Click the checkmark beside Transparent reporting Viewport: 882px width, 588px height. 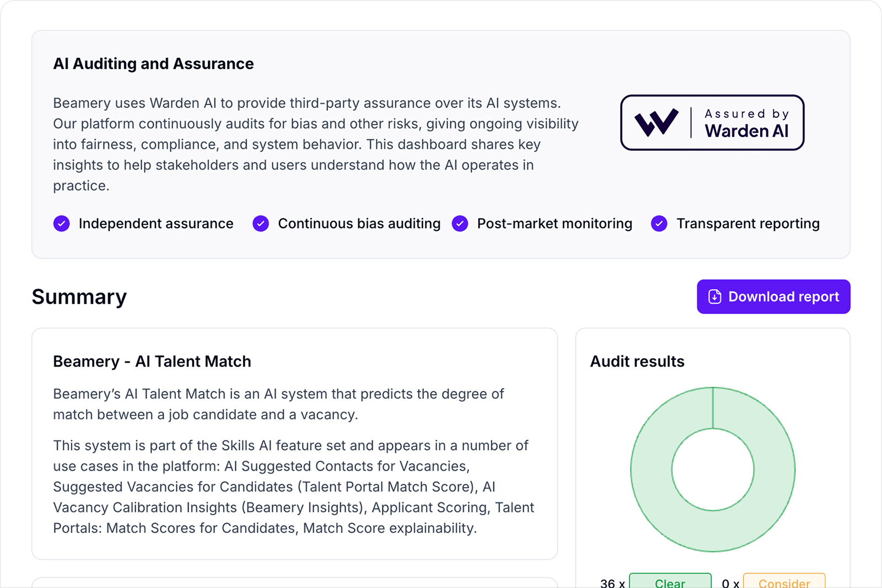659,223
